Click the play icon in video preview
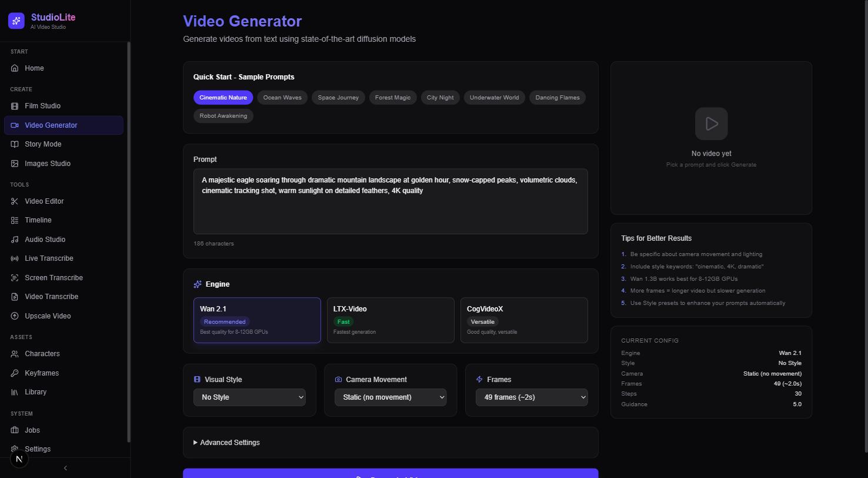This screenshot has height=478, width=868. [x=712, y=124]
